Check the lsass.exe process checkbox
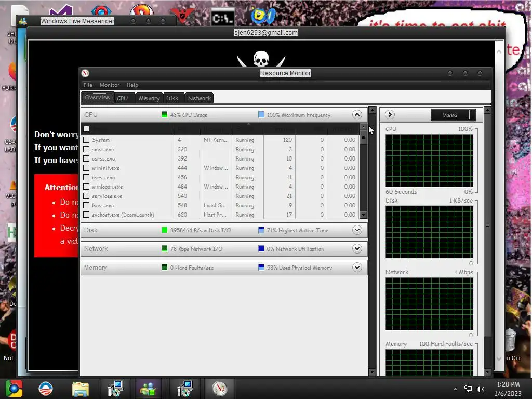This screenshot has width=532, height=399. pos(86,205)
